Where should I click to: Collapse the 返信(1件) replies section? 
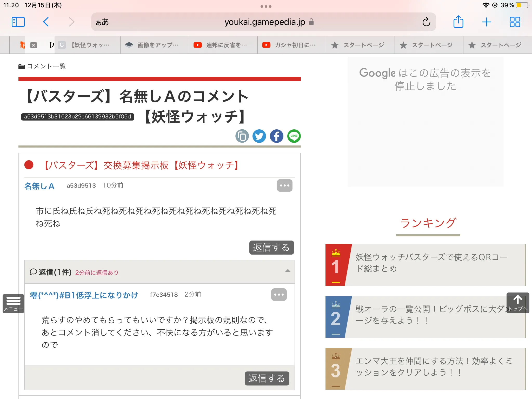click(x=159, y=272)
